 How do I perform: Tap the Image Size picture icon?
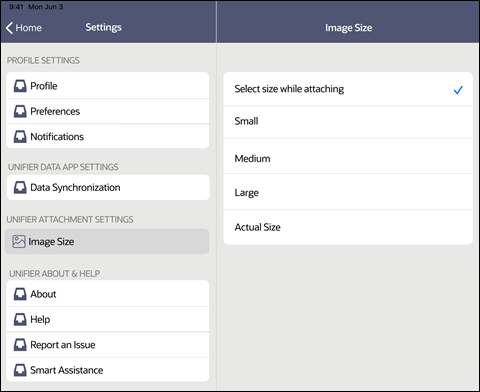[x=19, y=242]
